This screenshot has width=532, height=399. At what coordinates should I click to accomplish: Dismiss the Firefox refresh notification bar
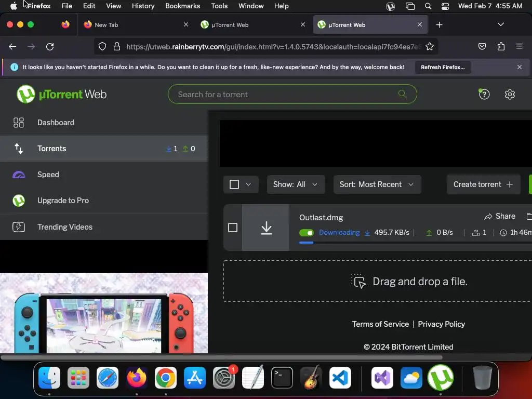click(x=519, y=67)
